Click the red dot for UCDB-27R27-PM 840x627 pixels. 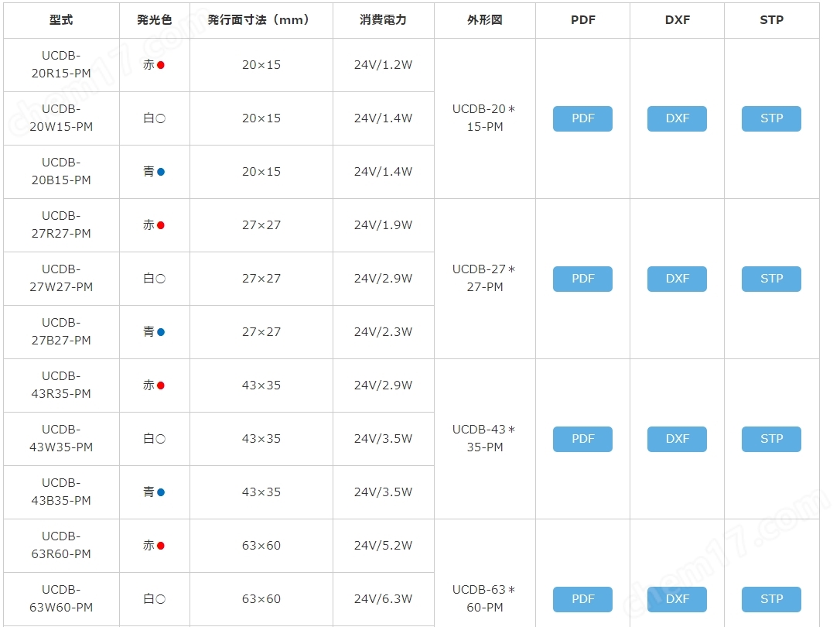(161, 225)
